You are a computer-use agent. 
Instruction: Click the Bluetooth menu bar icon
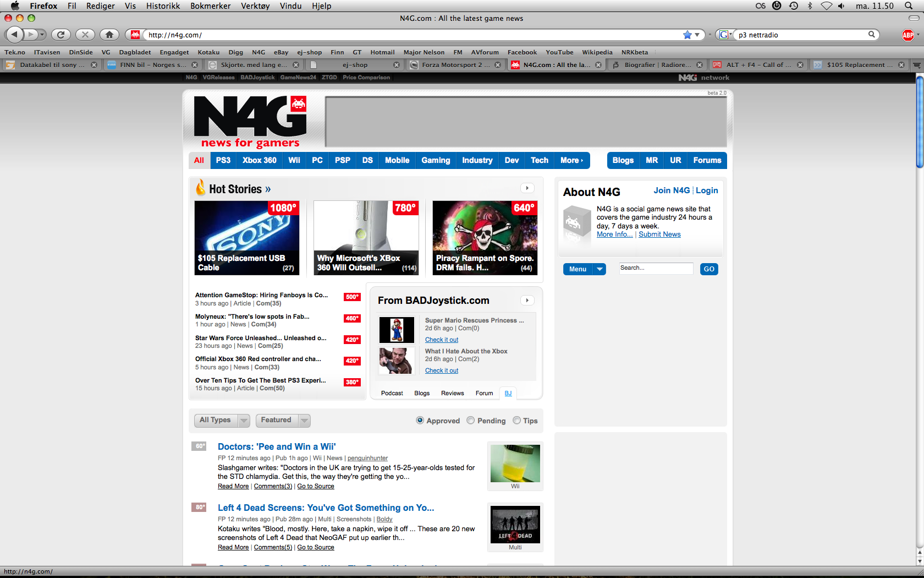tap(810, 6)
